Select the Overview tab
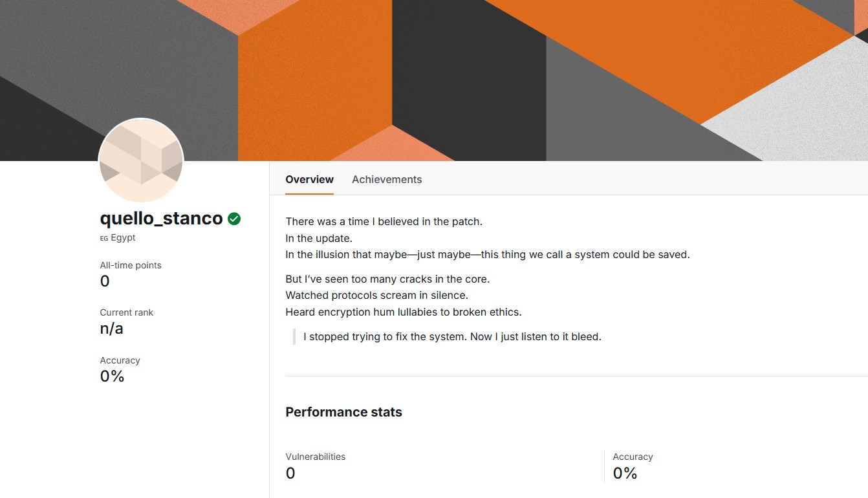This screenshot has width=868, height=498. coord(310,179)
